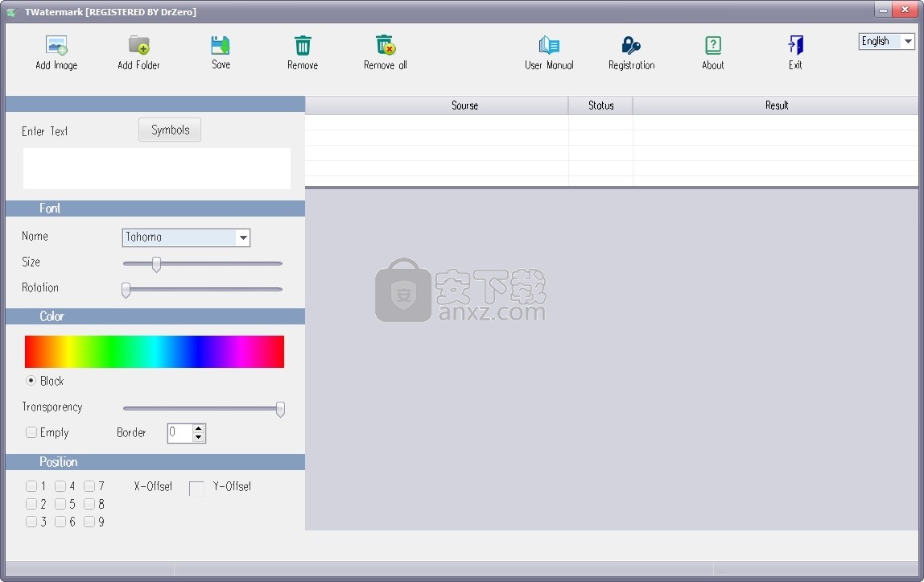Check position 2 checkbox

tap(31, 504)
